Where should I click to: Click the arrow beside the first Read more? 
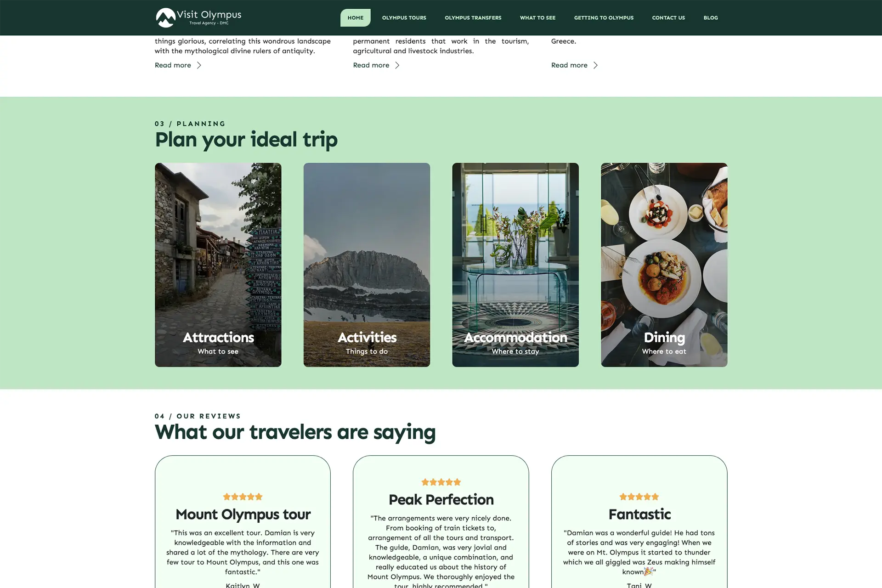[199, 65]
